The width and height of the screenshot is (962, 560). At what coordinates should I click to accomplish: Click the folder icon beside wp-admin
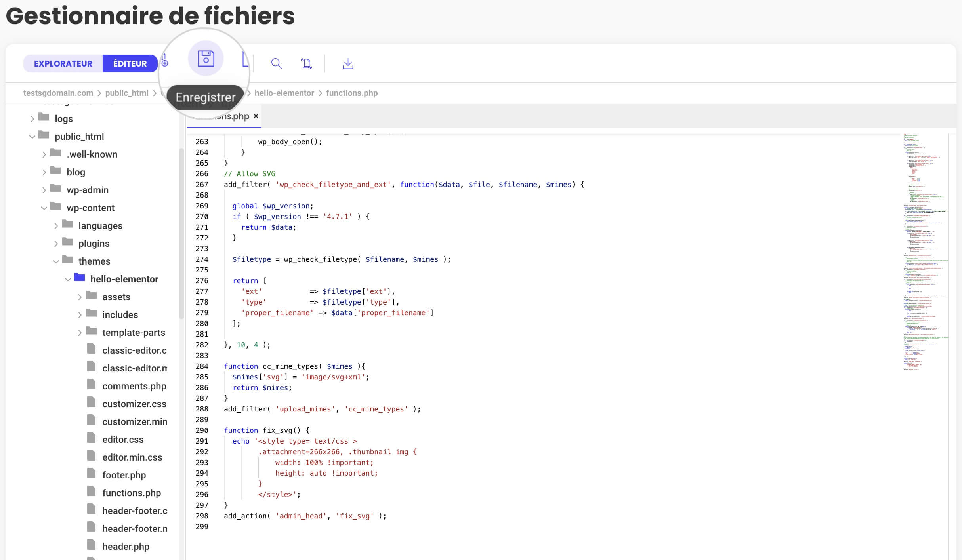point(55,189)
